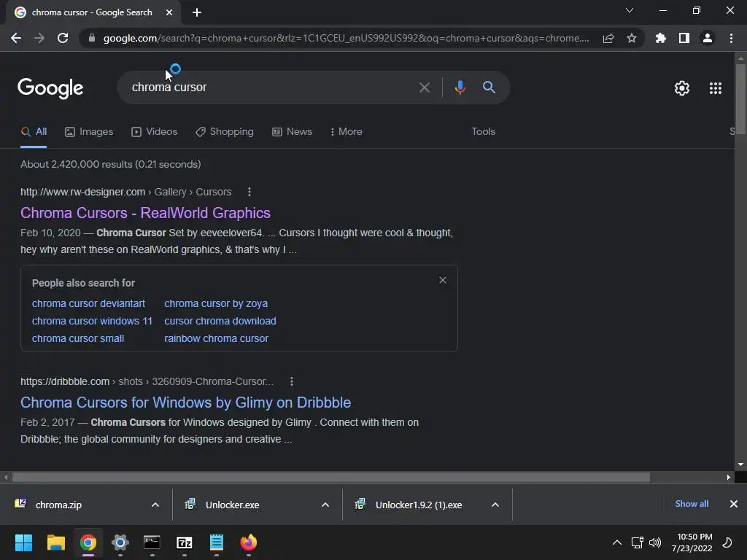Reload the current page
Viewport: 747px width, 560px height.
point(63,38)
